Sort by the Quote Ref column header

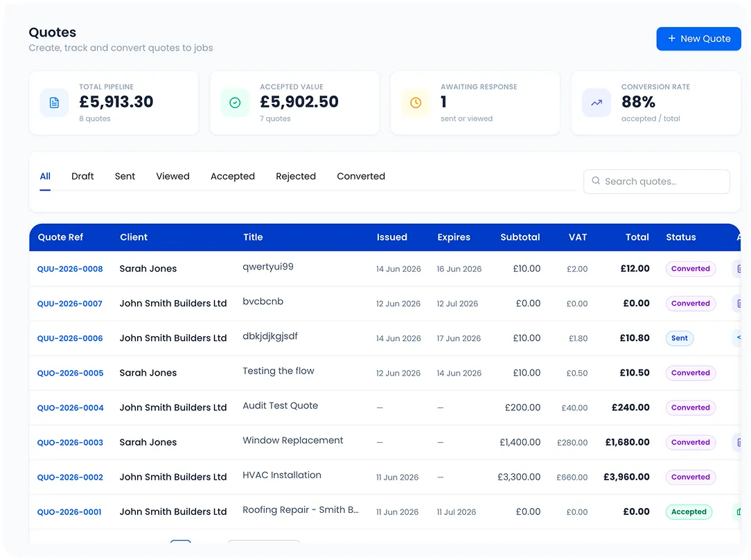(60, 237)
